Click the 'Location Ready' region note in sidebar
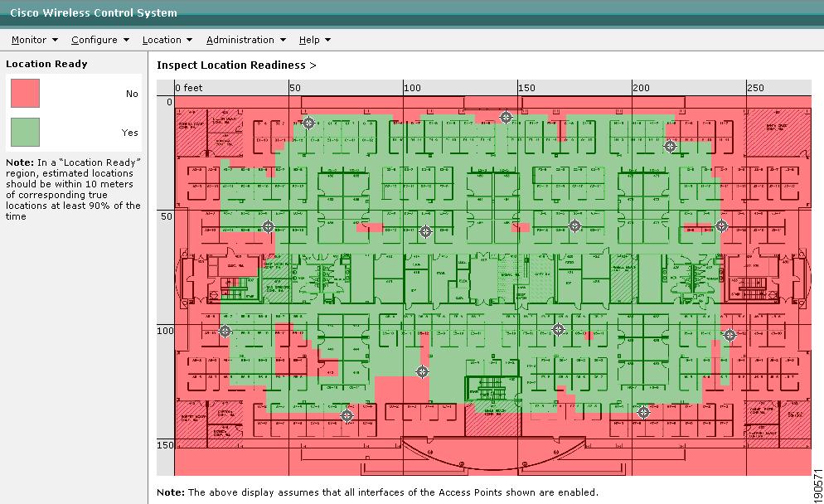This screenshot has height=504, width=824. pyautogui.click(x=73, y=189)
